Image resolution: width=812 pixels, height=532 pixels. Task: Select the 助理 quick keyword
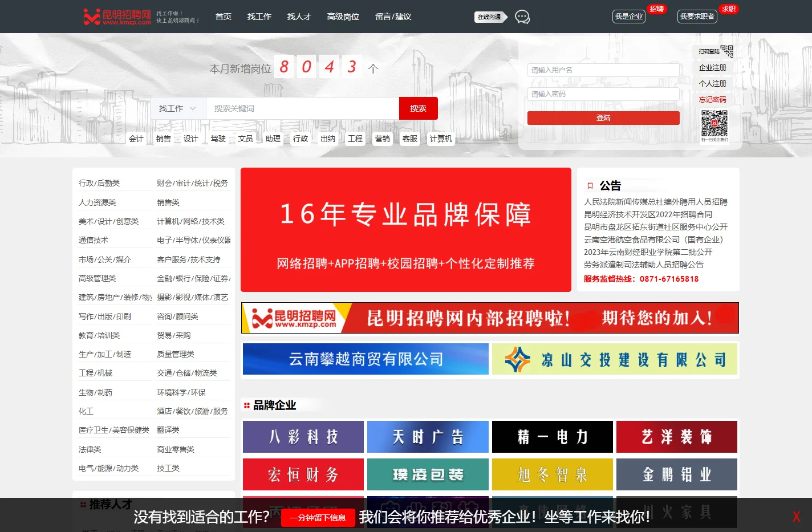pos(273,139)
